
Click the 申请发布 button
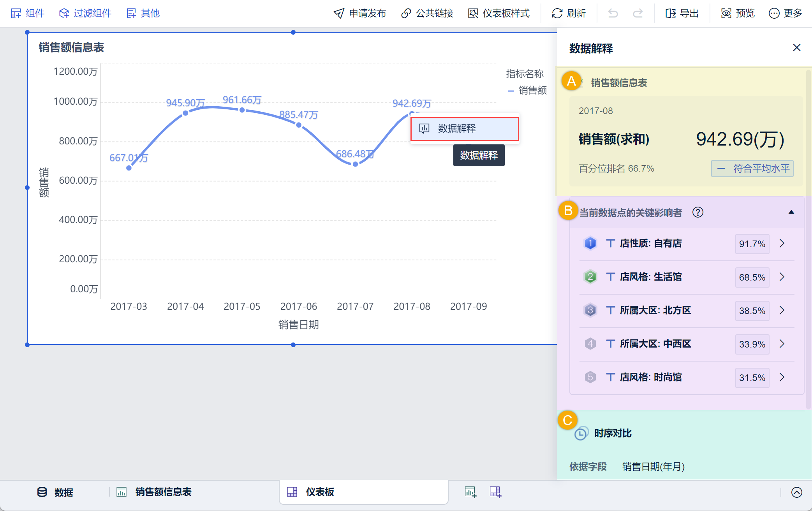coord(360,13)
